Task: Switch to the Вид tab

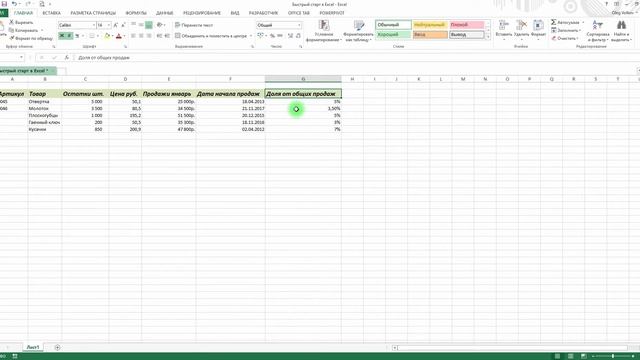Action: pyautogui.click(x=235, y=13)
